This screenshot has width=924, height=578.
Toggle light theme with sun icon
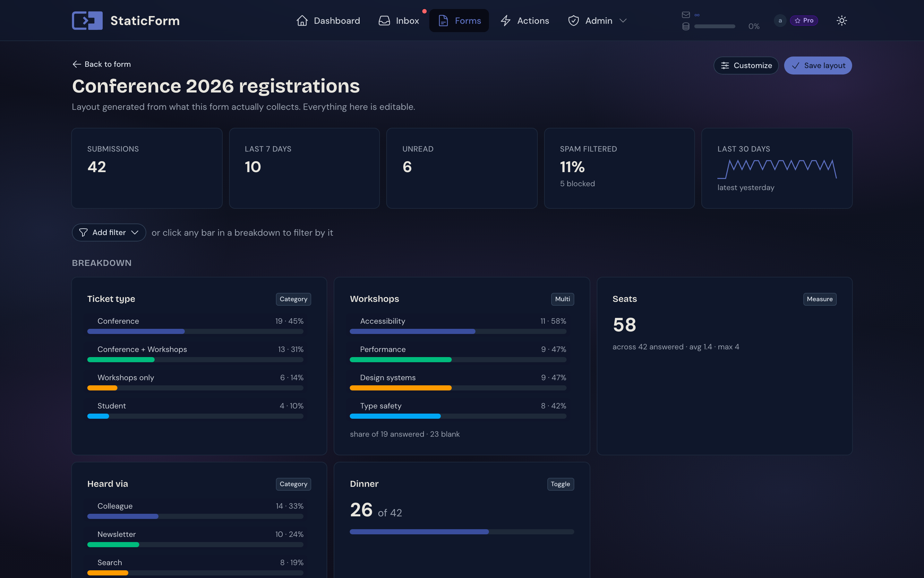[842, 21]
